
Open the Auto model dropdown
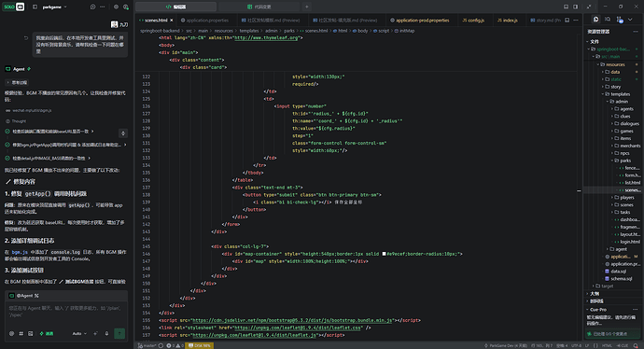pyautogui.click(x=79, y=334)
